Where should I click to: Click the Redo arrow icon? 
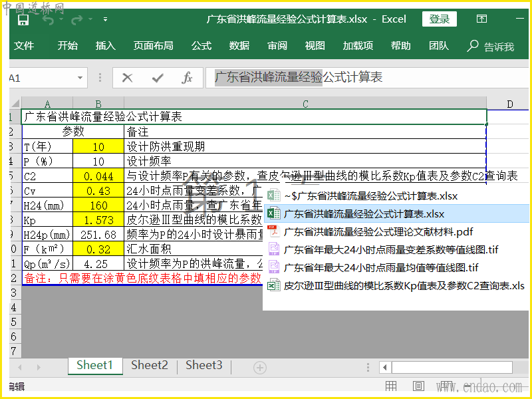(77, 20)
